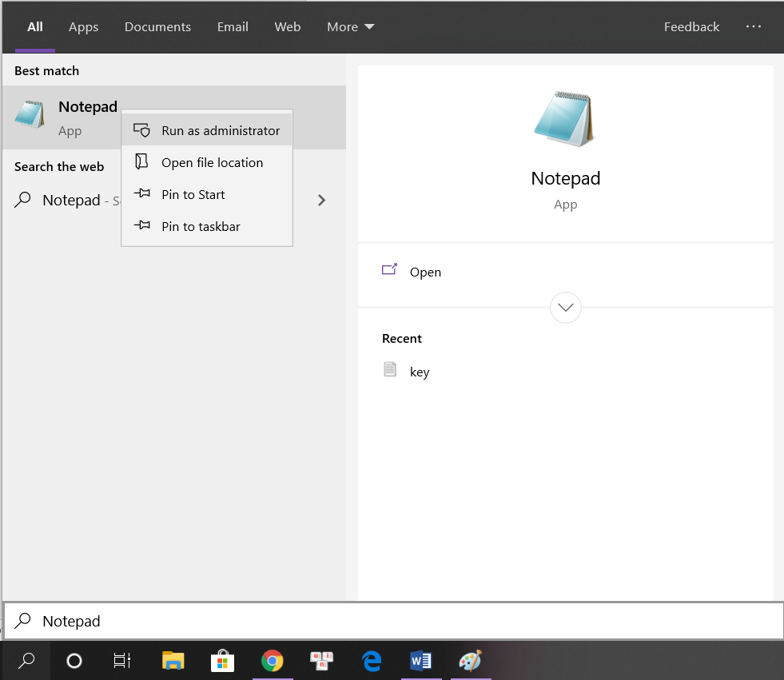Click the Open action's purple icon
Viewport: 784px width, 680px height.
pyautogui.click(x=389, y=270)
